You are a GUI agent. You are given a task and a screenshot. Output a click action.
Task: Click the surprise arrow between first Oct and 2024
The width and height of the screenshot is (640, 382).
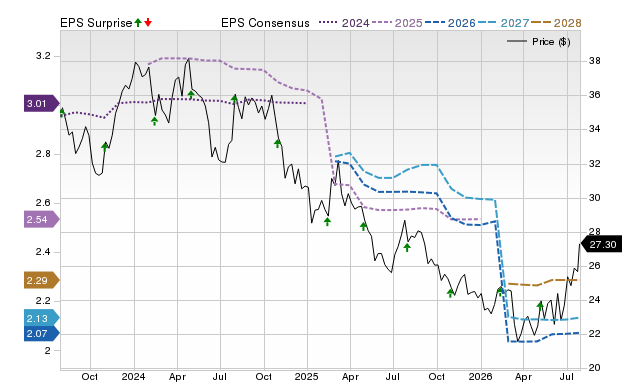coord(105,147)
